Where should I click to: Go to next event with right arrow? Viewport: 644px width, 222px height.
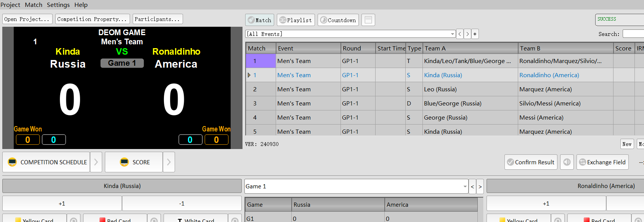pos(467,34)
